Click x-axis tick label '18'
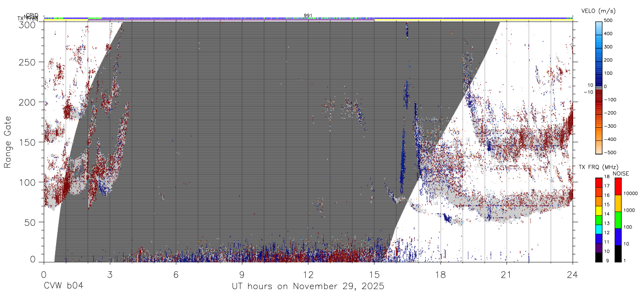 441,274
